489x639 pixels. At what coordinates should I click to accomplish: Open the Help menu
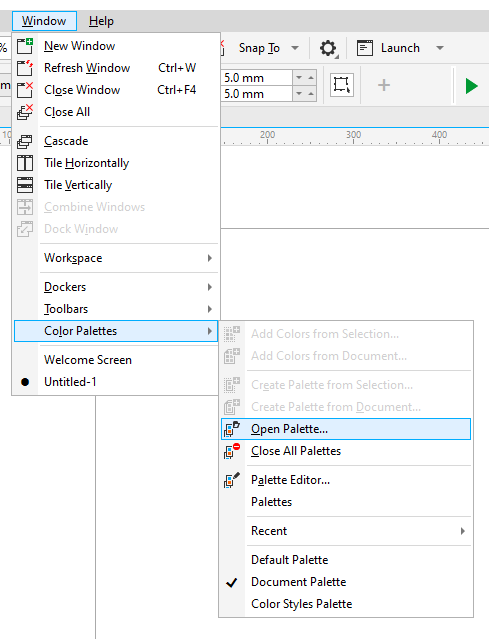click(x=101, y=21)
